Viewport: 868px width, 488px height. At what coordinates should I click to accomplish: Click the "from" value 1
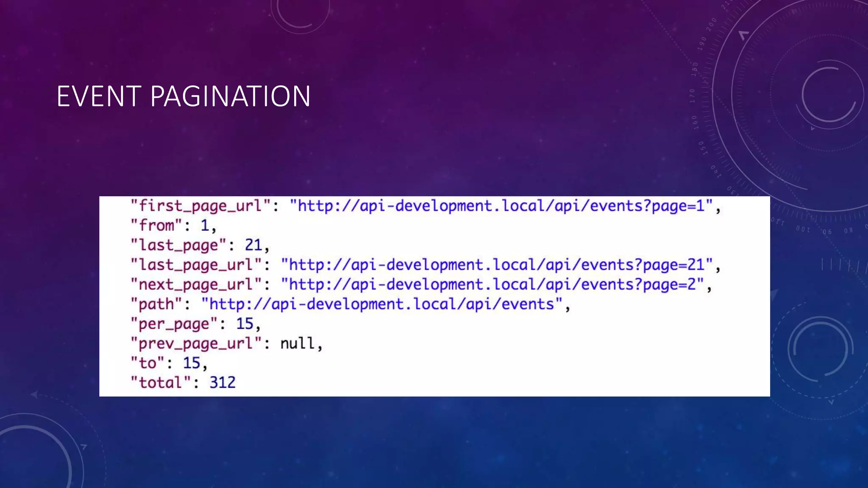pyautogui.click(x=205, y=226)
